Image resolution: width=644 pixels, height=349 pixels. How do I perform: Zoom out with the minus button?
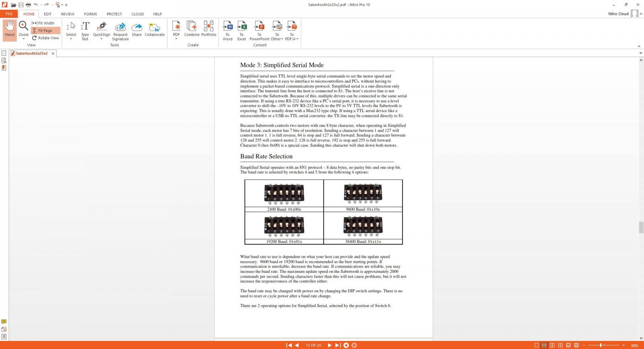[584, 345]
